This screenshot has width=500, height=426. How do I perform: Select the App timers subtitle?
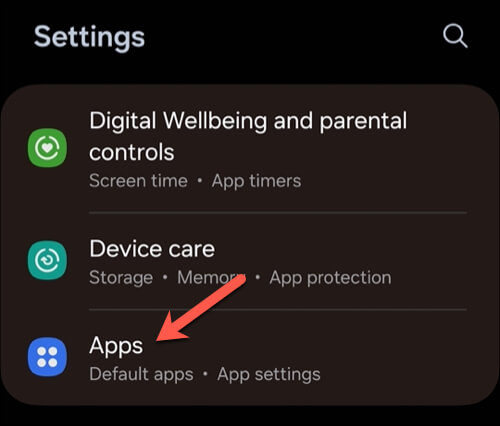[256, 181]
